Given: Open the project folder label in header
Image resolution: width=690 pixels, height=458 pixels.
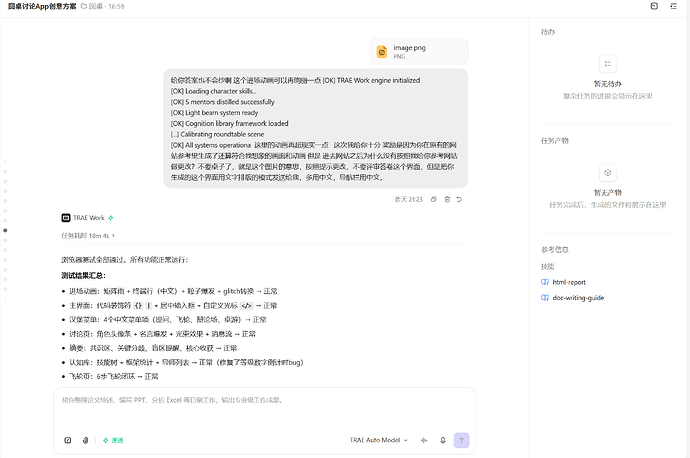Looking at the screenshot, I should [92, 7].
